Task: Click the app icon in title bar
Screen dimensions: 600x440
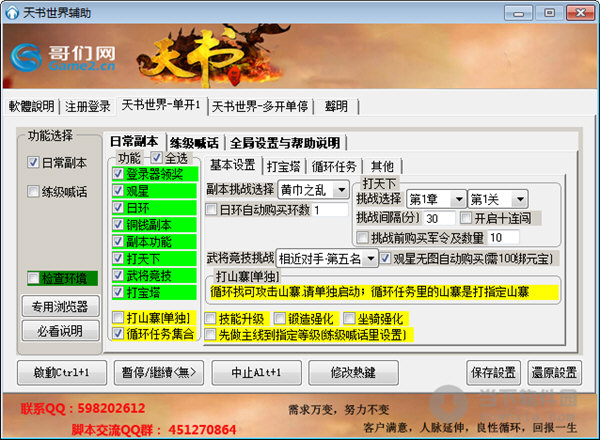Action: pyautogui.click(x=12, y=13)
